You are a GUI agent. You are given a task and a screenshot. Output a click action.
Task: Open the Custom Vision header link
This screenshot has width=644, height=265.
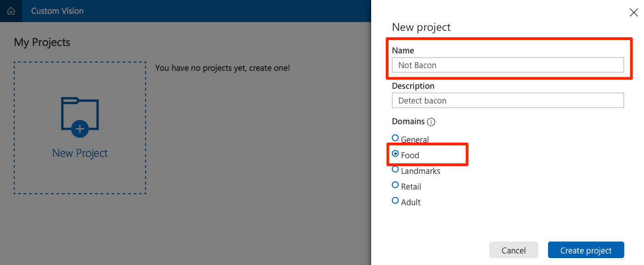(x=57, y=11)
